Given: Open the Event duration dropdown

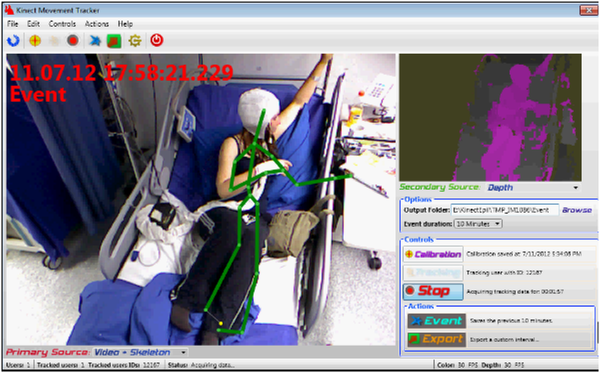Looking at the screenshot, I should click(x=478, y=224).
